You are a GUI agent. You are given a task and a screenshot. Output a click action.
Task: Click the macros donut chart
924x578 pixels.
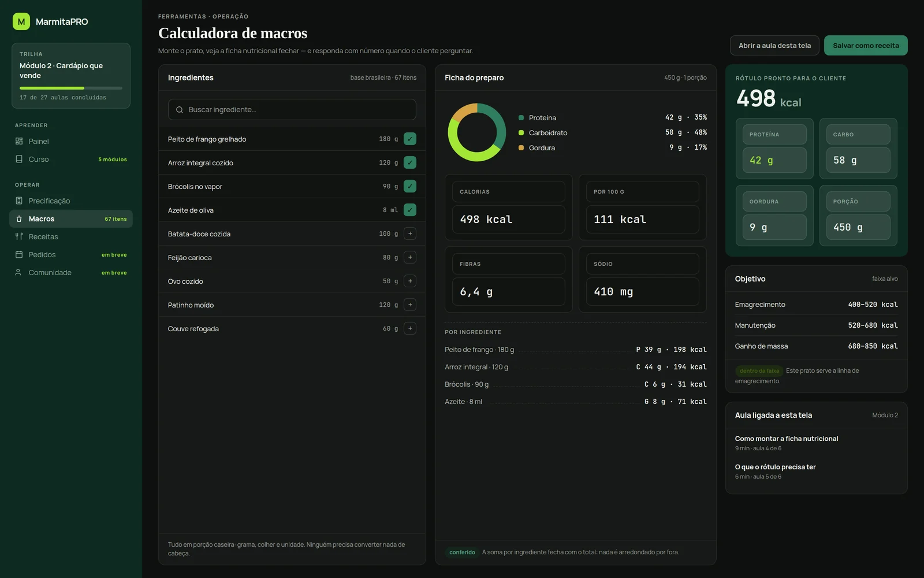(x=477, y=132)
